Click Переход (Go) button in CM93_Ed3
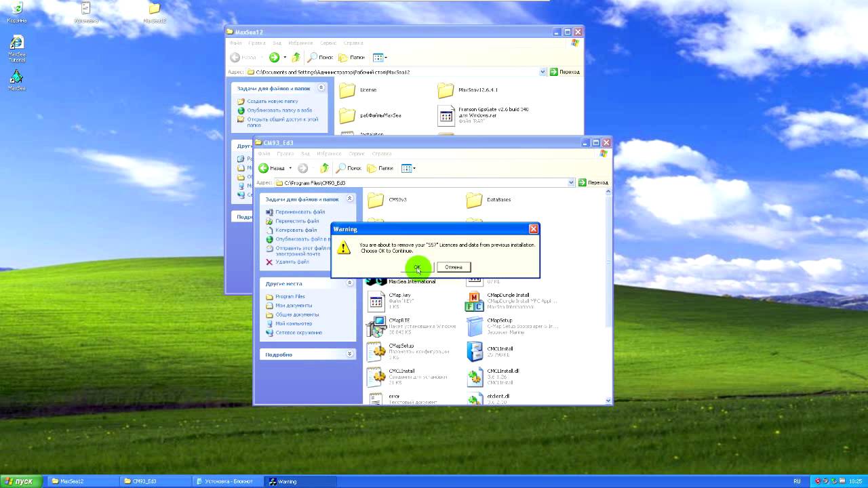 tap(593, 183)
